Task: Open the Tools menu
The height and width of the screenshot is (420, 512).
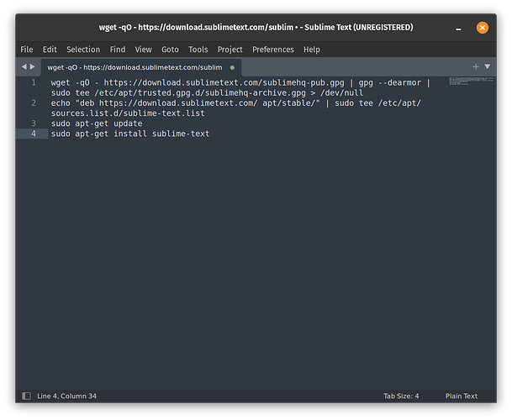Action: point(198,50)
